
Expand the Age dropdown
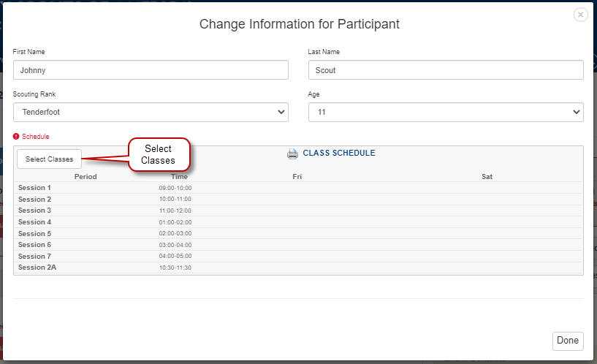(x=446, y=112)
